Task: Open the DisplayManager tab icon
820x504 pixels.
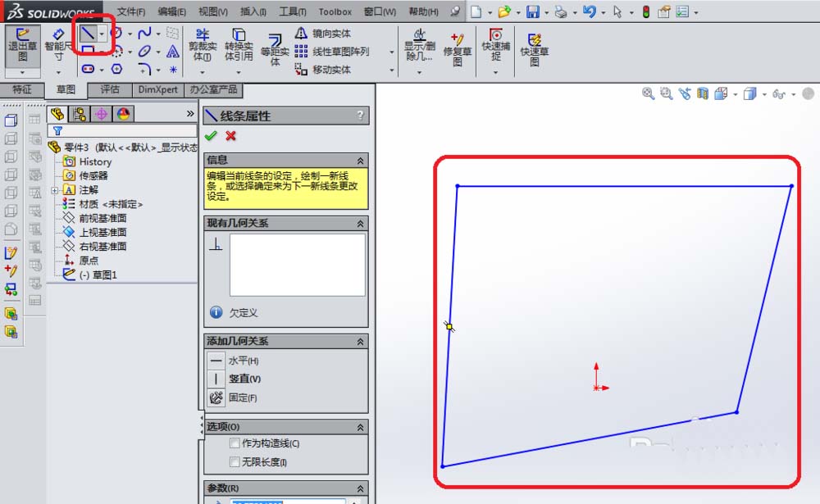Action: point(124,114)
